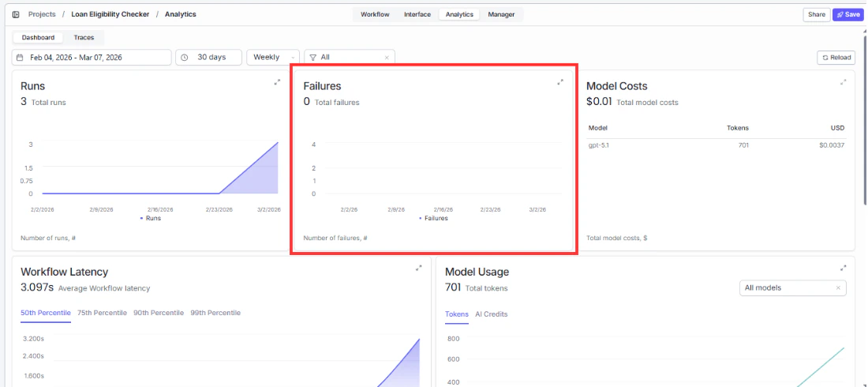Toggle the Runs legend entry
This screenshot has width=868, height=387.
[x=151, y=219]
